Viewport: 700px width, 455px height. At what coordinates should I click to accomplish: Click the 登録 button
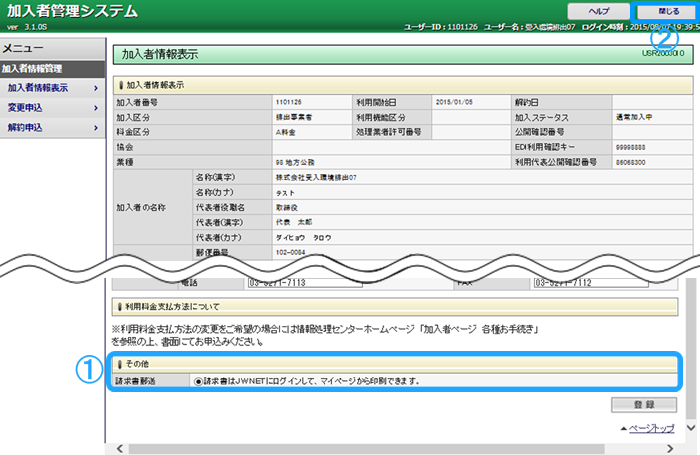coord(644,405)
